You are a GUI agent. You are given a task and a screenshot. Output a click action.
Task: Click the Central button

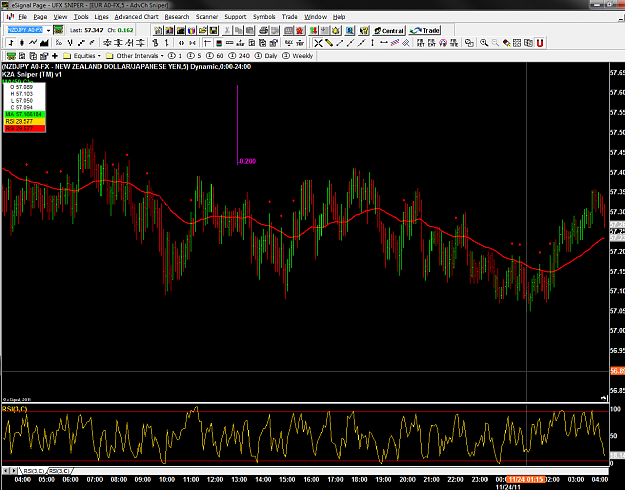tap(389, 30)
